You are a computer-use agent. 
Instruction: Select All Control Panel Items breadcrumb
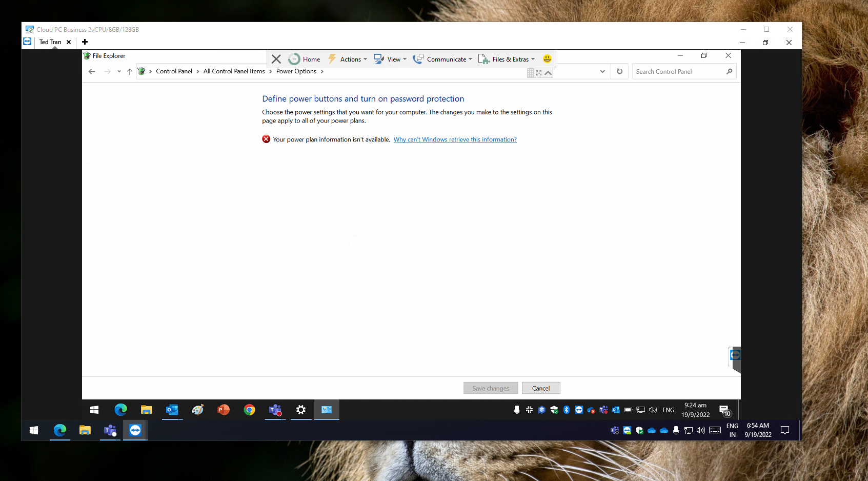click(234, 71)
